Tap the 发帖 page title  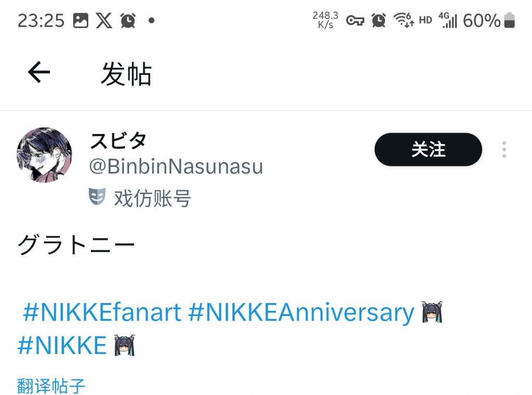click(126, 73)
